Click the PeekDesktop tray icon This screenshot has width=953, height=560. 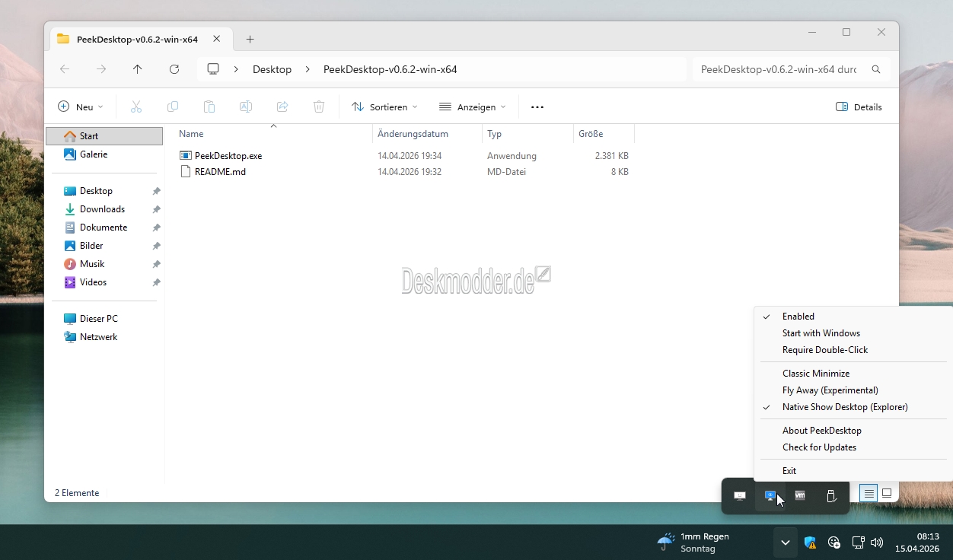pos(770,496)
